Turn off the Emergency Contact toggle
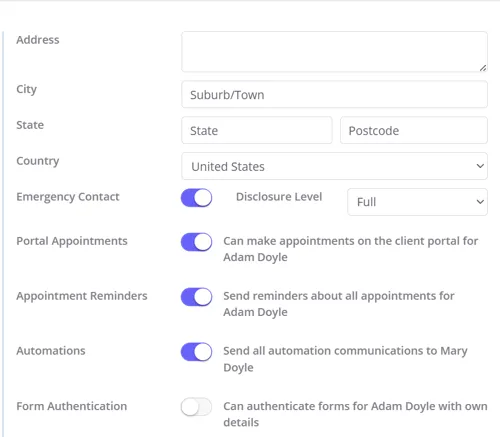Image resolution: width=500 pixels, height=437 pixels. click(196, 198)
